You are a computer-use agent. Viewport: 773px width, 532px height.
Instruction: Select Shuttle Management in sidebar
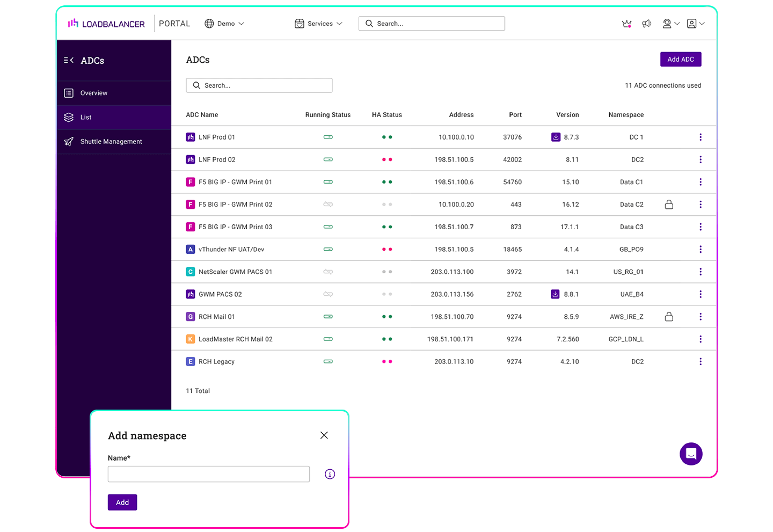coord(111,142)
